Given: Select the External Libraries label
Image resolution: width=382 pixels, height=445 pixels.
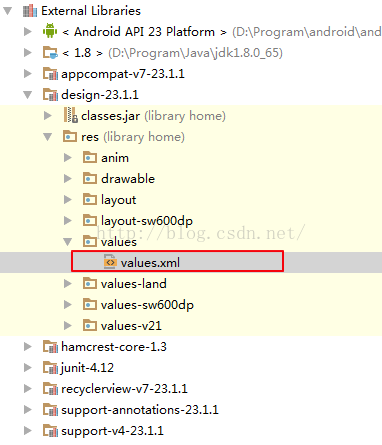Looking at the screenshot, I should [91, 11].
